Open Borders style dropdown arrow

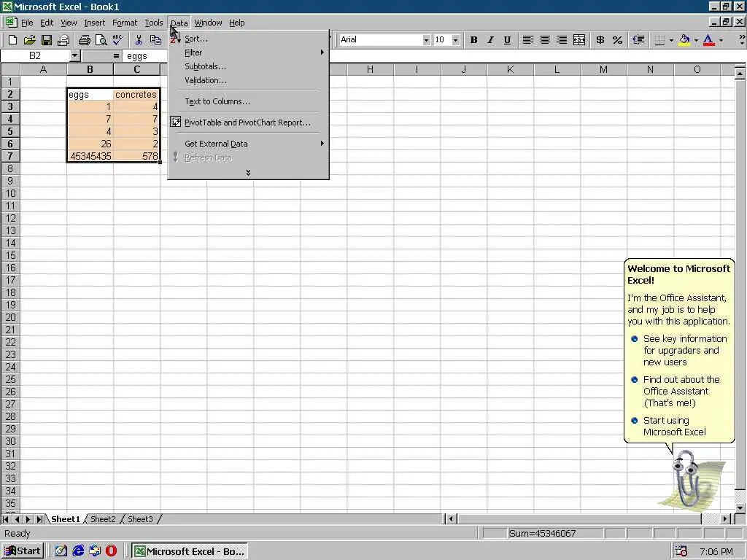click(x=671, y=40)
